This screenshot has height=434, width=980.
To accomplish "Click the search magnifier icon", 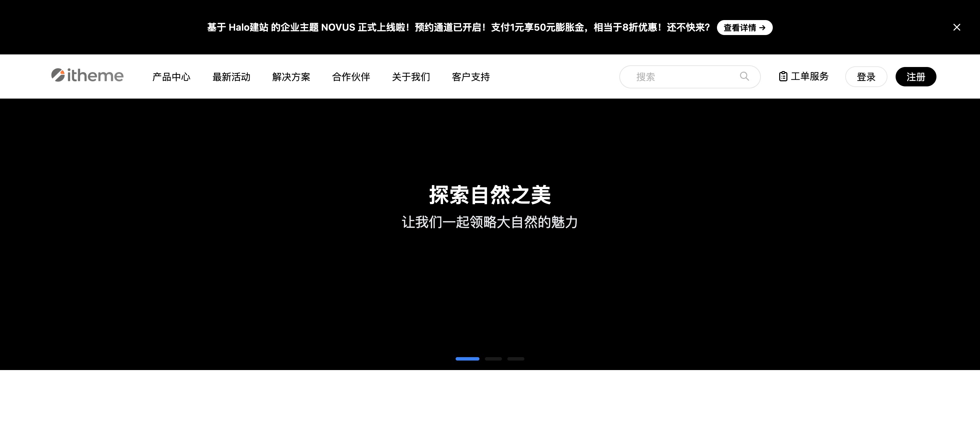I will point(744,77).
